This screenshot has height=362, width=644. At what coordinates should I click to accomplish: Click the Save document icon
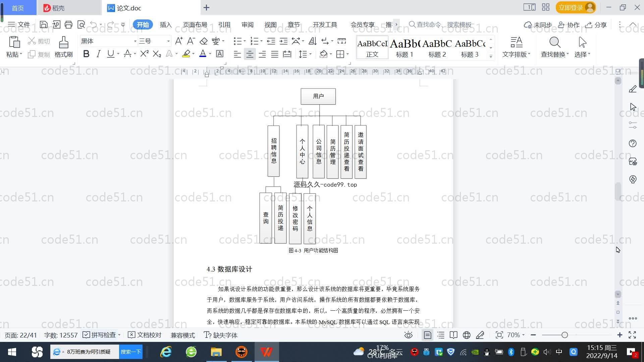[44, 24]
